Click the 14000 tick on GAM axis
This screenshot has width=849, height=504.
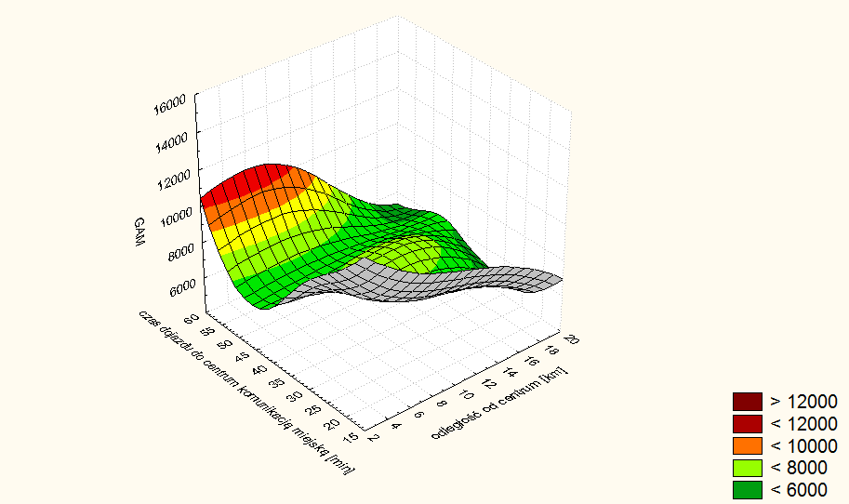click(172, 142)
